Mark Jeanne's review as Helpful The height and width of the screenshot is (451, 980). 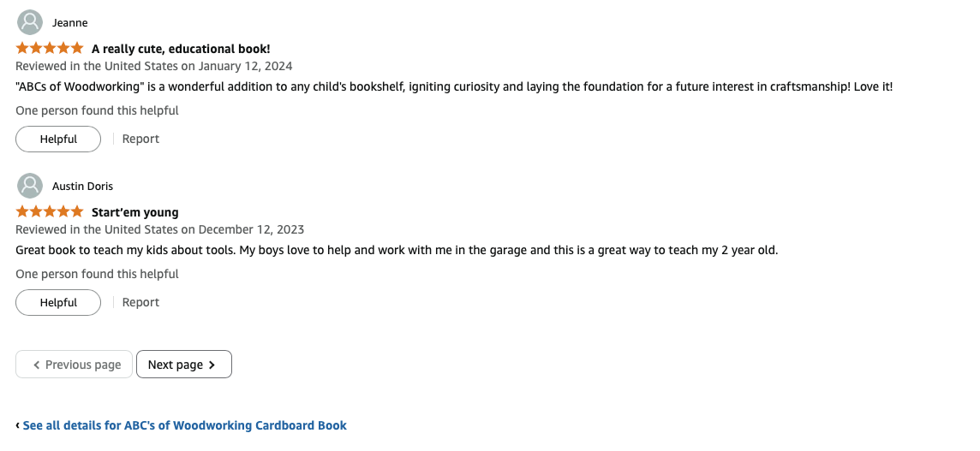pos(58,139)
